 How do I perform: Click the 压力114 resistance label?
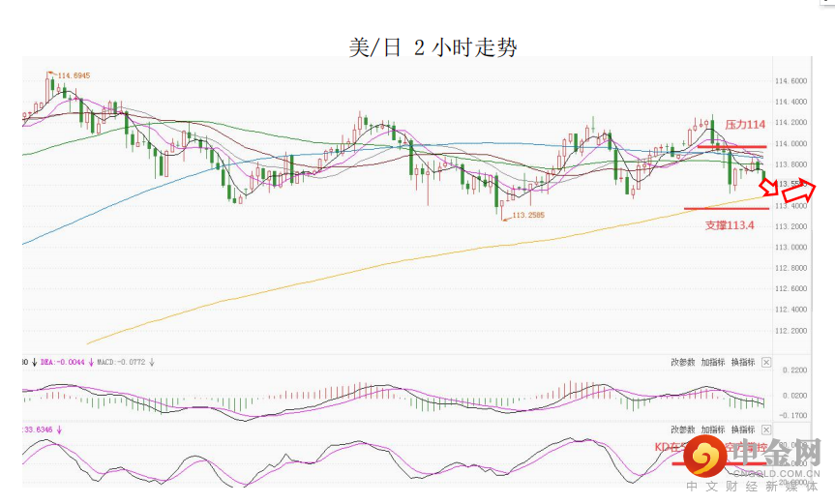[x=745, y=125]
